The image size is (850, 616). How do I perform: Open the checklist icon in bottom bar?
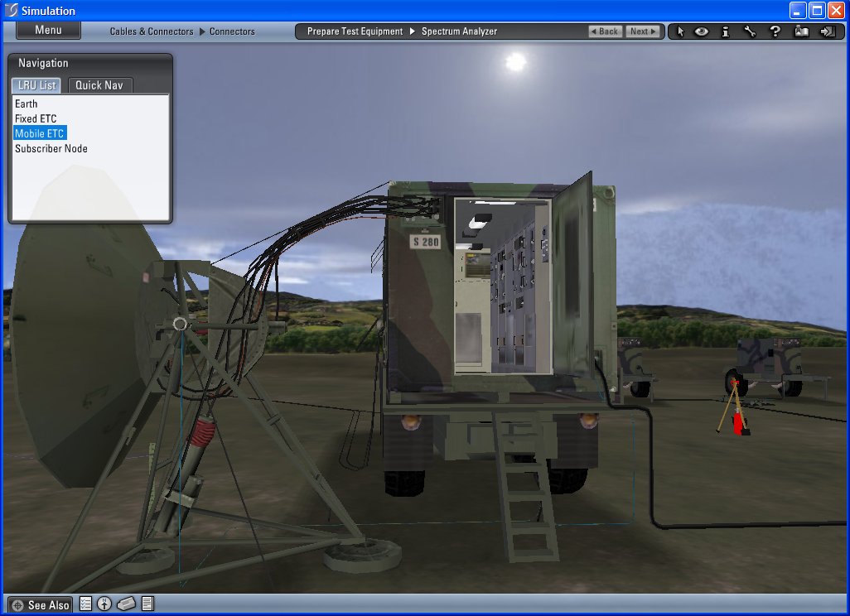pos(85,604)
